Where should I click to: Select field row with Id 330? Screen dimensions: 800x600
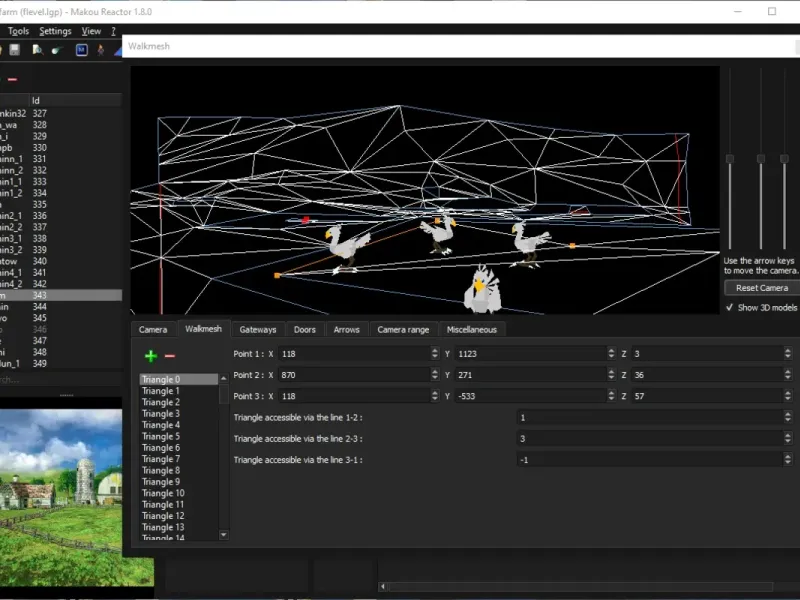coord(61,147)
